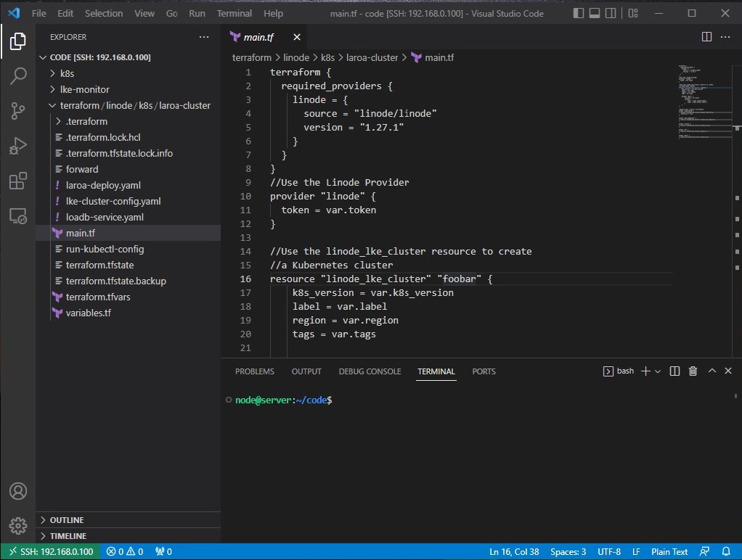
Task: Expand the k8s folder
Action: pyautogui.click(x=129, y=73)
